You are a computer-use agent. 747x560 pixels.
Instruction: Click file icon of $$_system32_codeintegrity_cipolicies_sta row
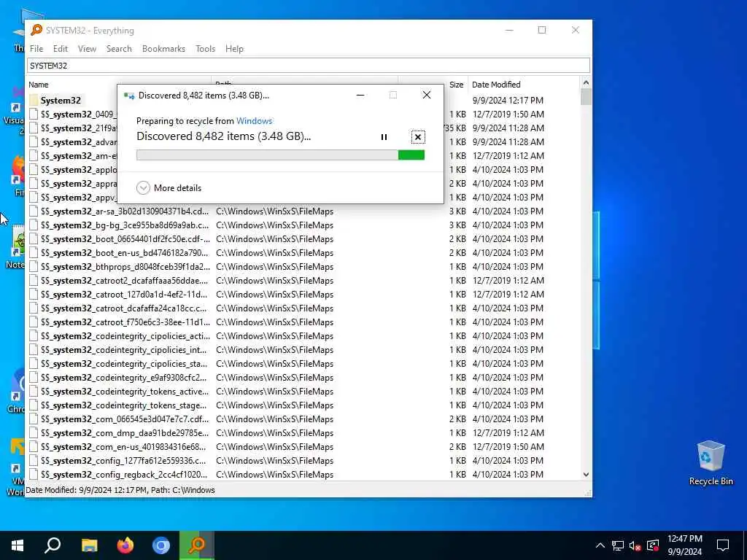[x=34, y=363]
